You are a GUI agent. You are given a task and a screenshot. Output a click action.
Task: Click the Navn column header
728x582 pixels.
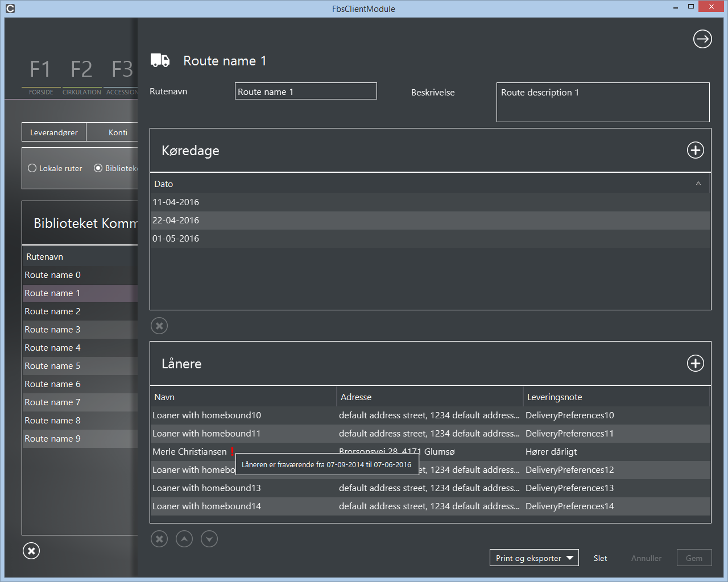[x=243, y=397]
